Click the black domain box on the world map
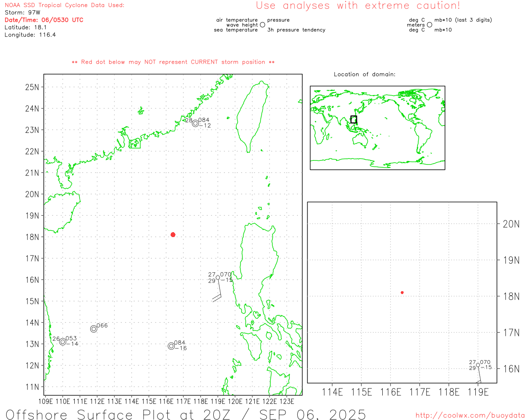Image resolution: width=525 pixels, height=420 pixels. coord(354,119)
